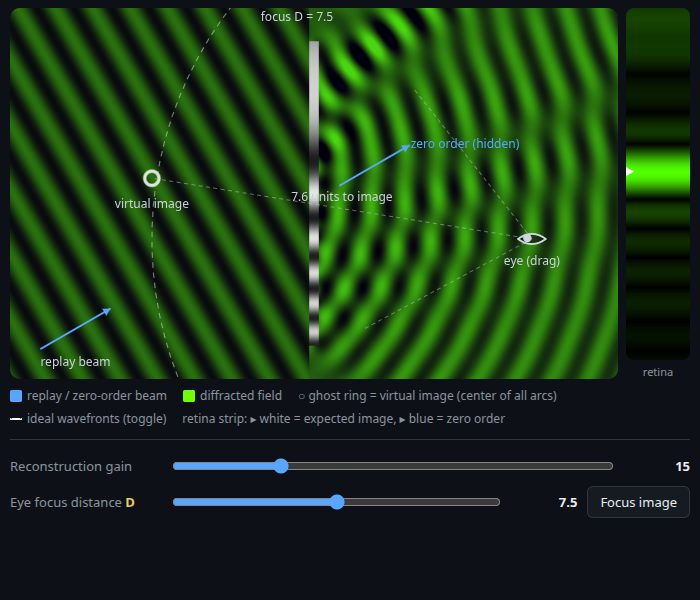Viewport: 700px width, 600px height.
Task: Click the green diffracted field swatch
Action: [x=189, y=396]
